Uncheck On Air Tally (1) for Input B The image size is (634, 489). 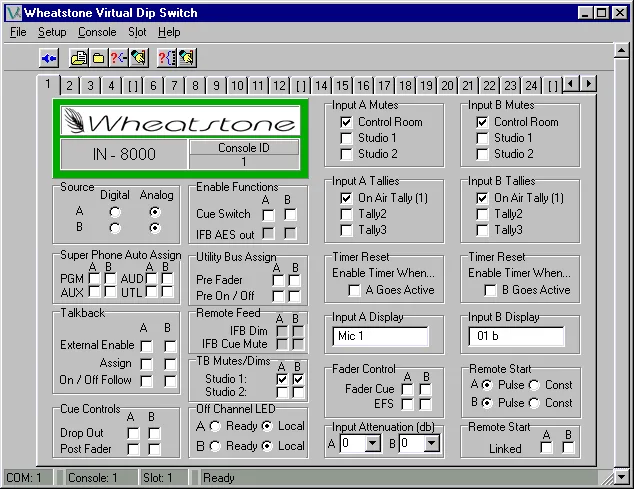click(482, 198)
